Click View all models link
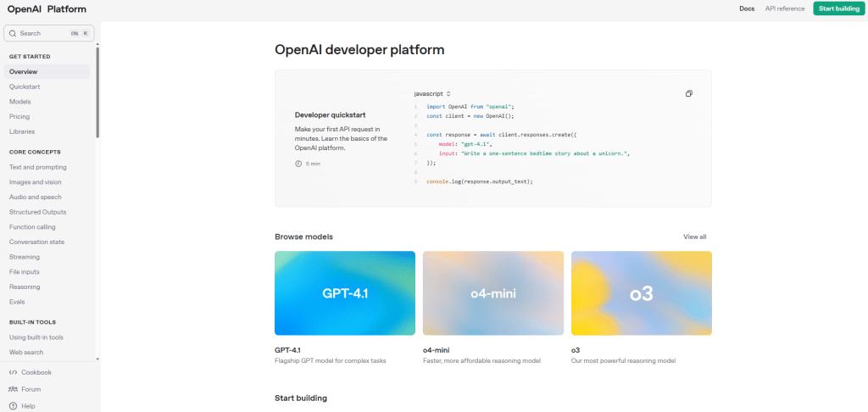The image size is (868, 412). click(695, 237)
